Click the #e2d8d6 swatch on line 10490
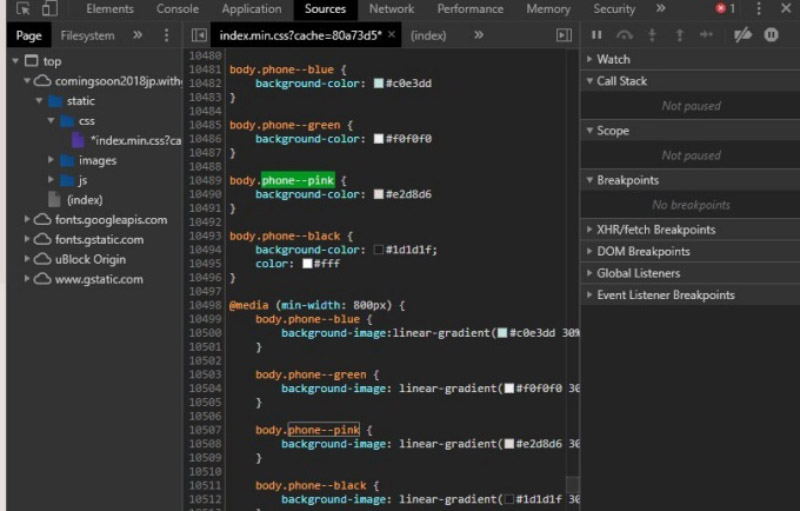Viewport: 800px width, 511px height. (379, 194)
